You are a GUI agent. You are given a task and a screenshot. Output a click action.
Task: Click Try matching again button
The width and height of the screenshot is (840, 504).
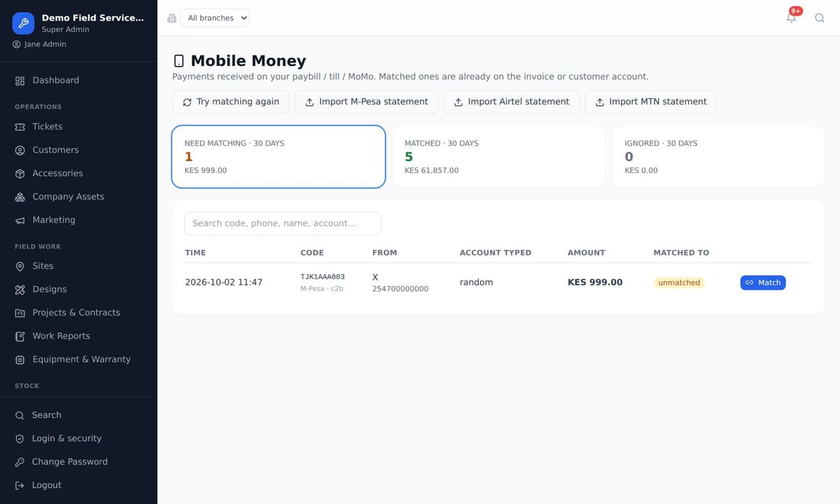231,102
